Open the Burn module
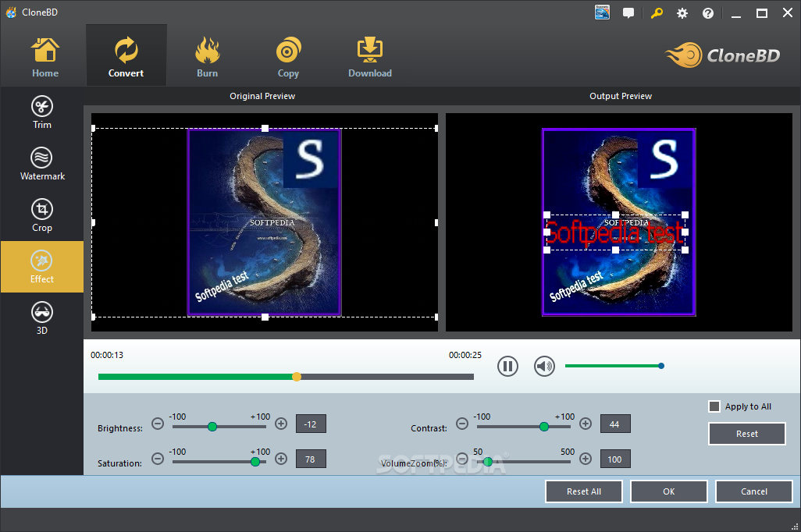This screenshot has width=801, height=532. coord(208,58)
